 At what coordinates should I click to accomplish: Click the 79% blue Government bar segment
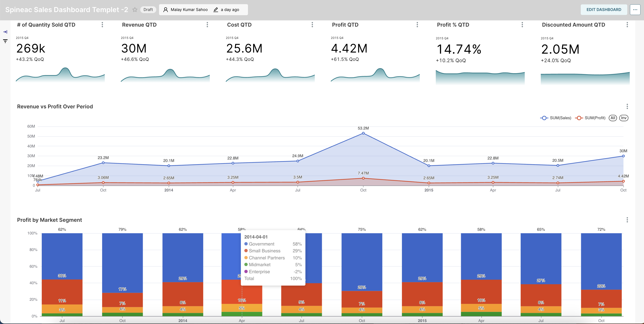122,263
